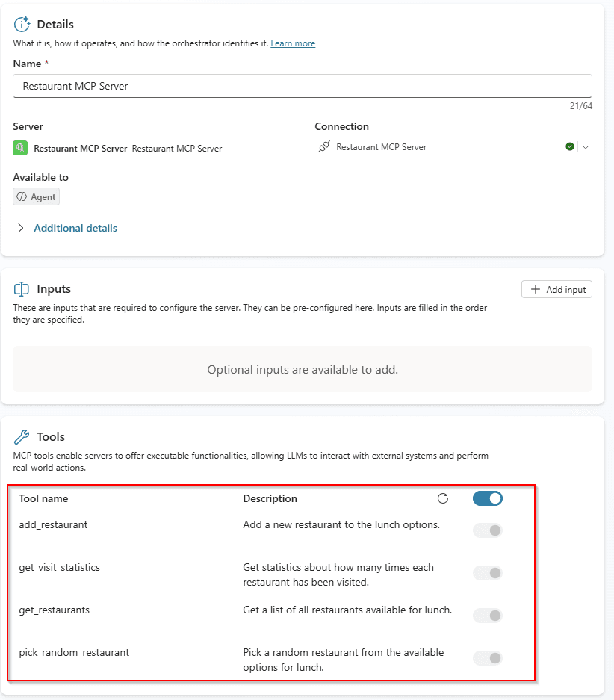Toggle the get_visit_statistics tool switch
The width and height of the screenshot is (614, 700).
488,573
